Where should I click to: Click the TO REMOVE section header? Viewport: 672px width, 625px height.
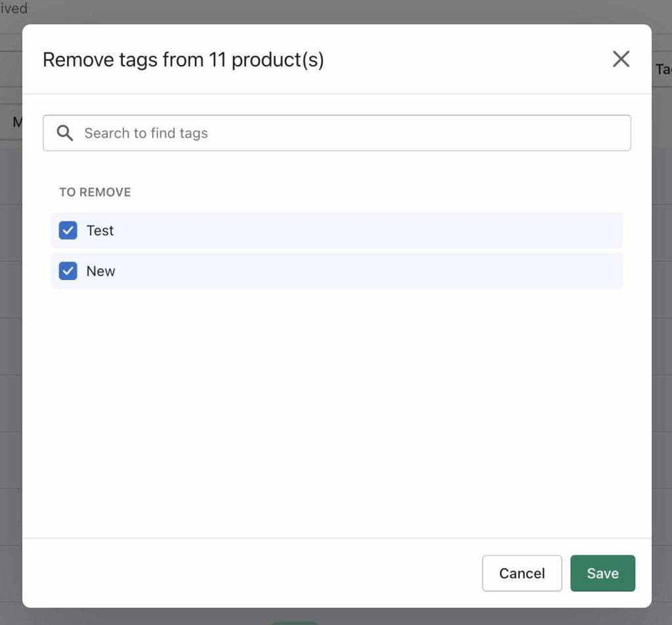pos(94,192)
